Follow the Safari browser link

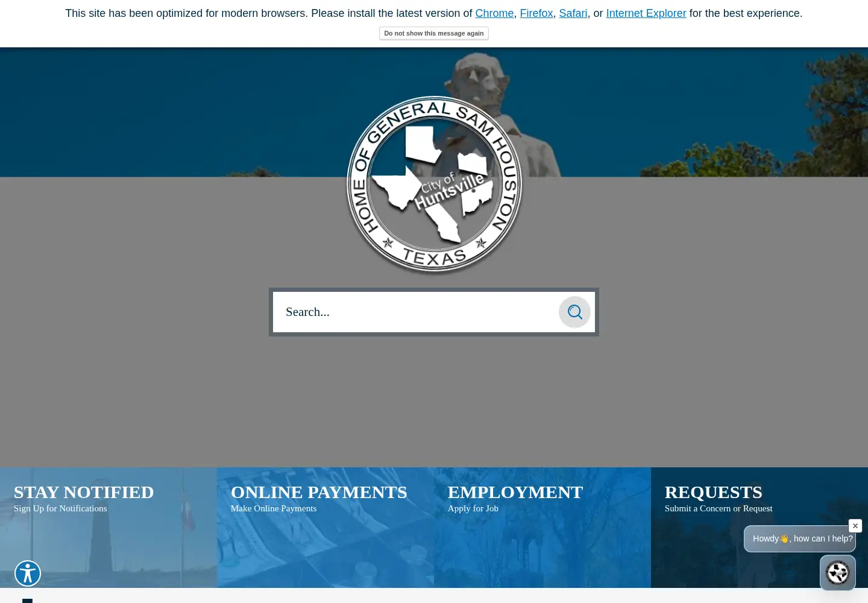tap(573, 13)
